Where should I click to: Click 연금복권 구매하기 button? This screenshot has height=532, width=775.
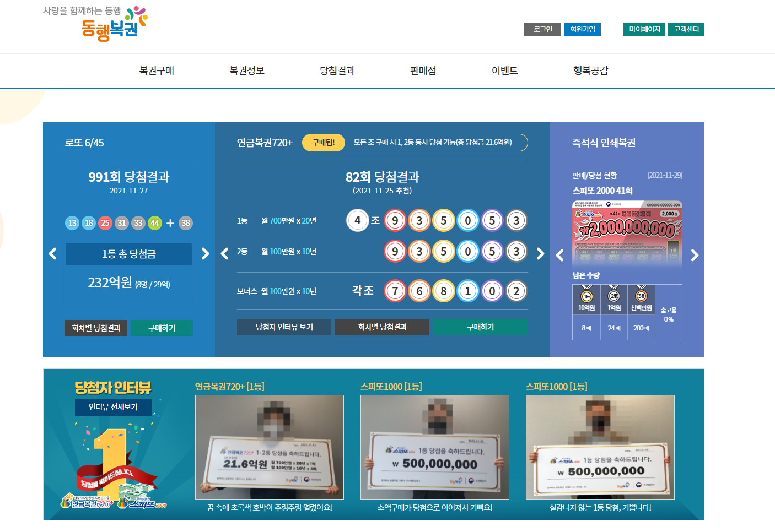[480, 327]
